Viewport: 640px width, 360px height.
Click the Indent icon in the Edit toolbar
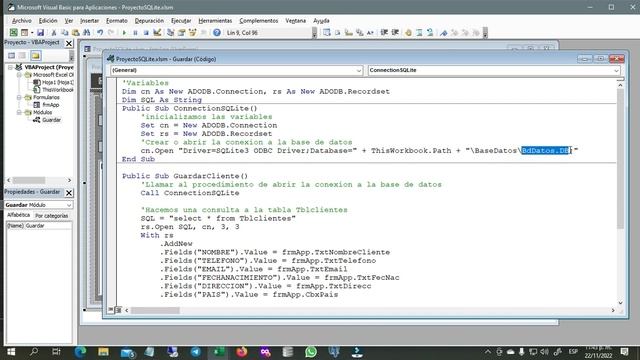384,33
